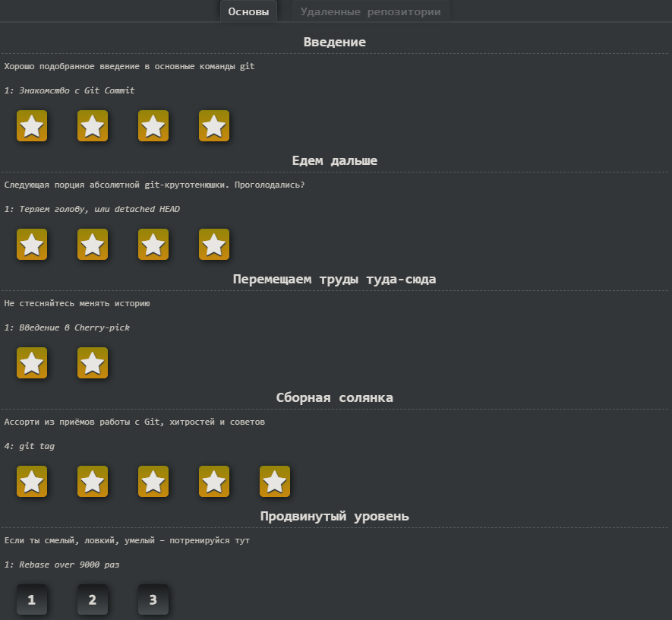The image size is (672, 620).
Task: Click description 'Не стесняйтесь менять историю'
Action: (77, 304)
